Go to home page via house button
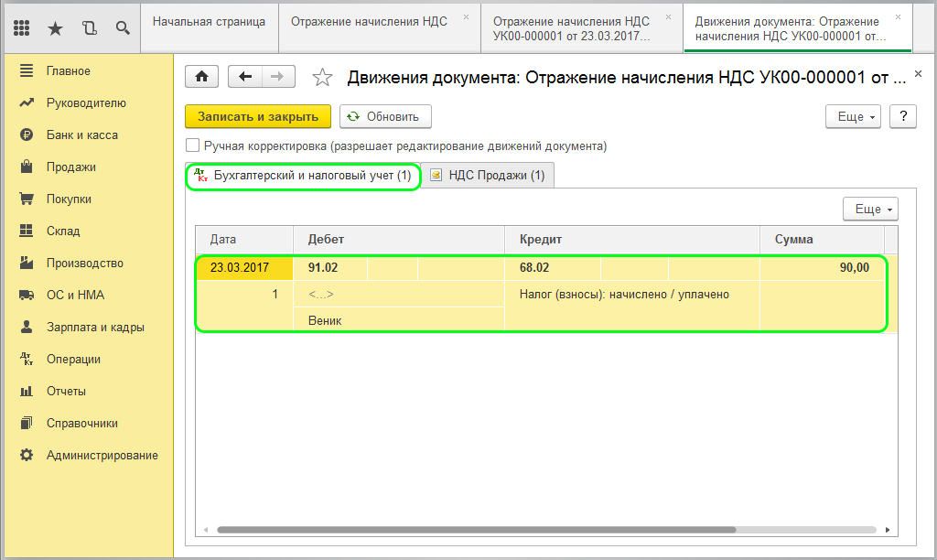This screenshot has width=937, height=560. pos(201,77)
